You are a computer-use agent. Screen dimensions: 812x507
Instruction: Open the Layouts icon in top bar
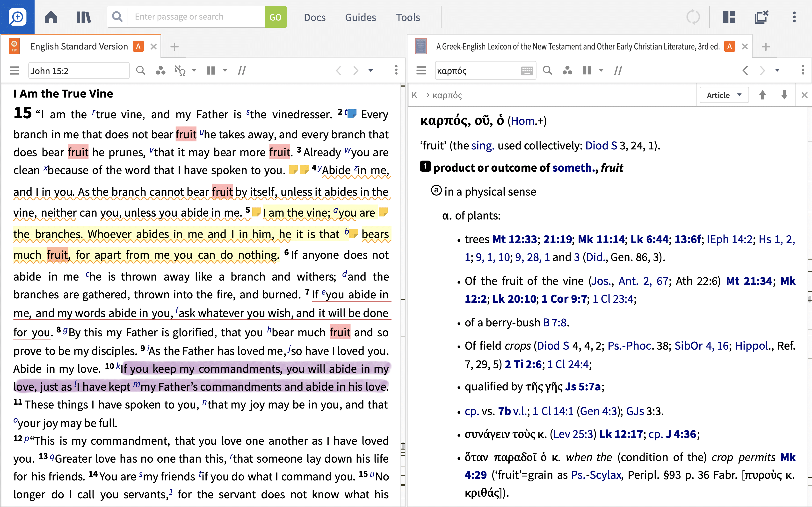(729, 17)
